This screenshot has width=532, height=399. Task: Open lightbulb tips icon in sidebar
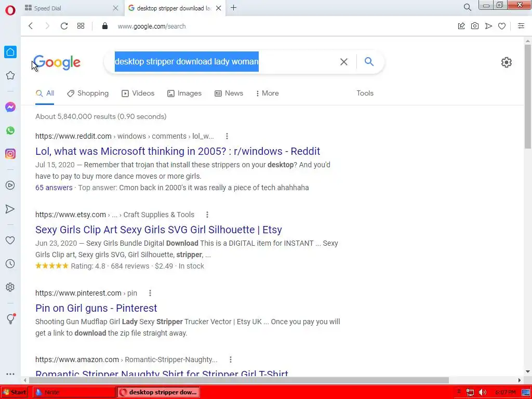click(11, 318)
